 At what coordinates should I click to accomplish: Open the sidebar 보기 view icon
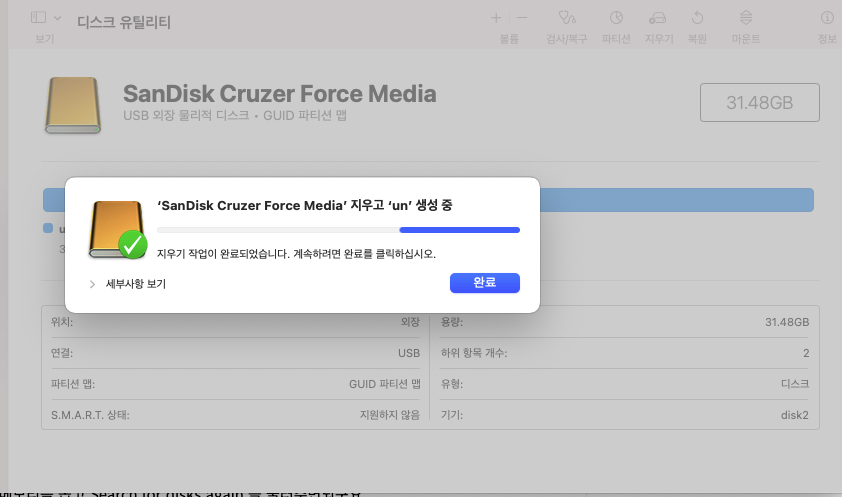click(x=39, y=18)
